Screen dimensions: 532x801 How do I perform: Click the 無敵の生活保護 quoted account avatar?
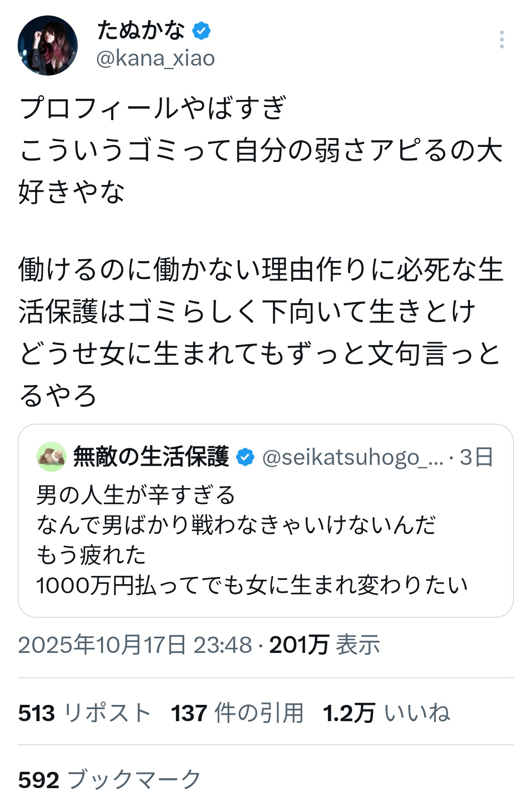pos(52,457)
